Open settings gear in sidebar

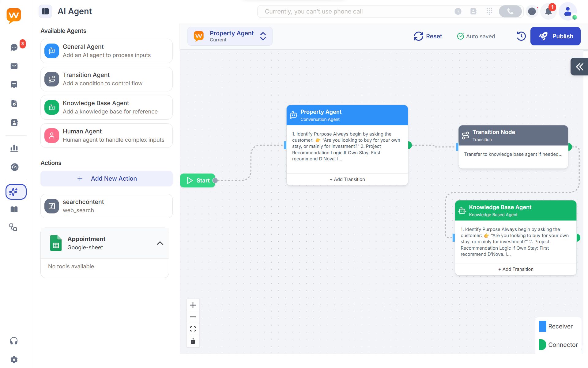point(14,359)
